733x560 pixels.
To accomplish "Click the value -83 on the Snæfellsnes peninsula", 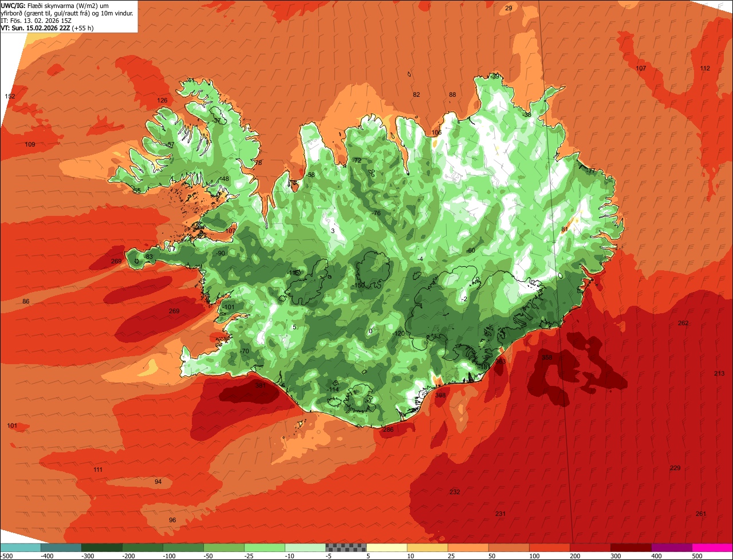I will pos(149,257).
